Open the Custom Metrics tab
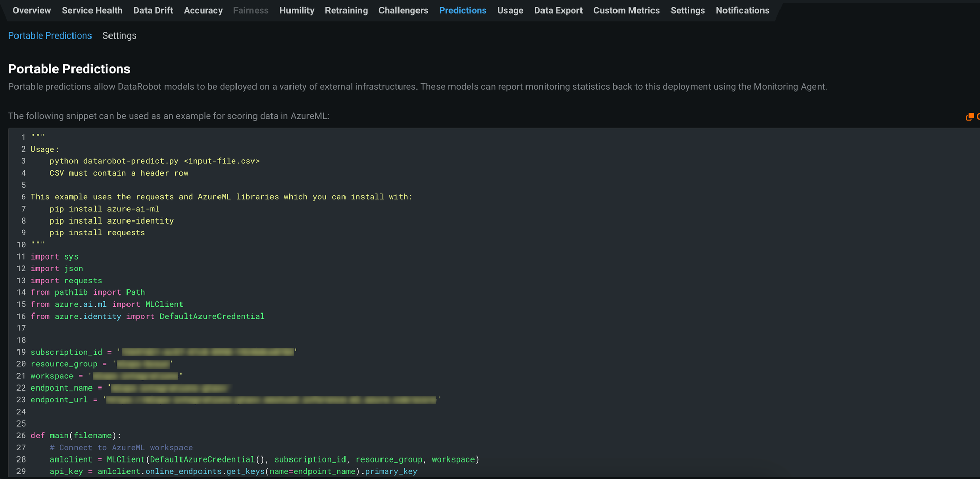The height and width of the screenshot is (479, 980). click(626, 10)
